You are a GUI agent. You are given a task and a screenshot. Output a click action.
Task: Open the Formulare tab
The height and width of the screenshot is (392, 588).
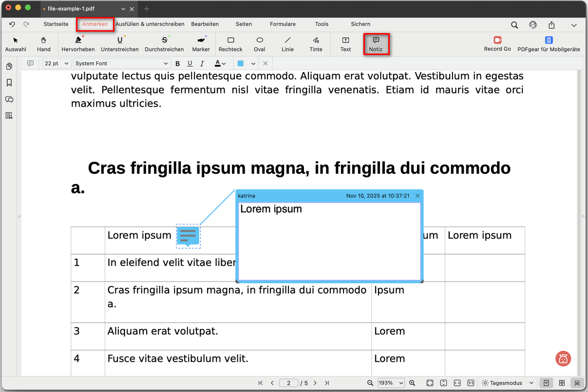(x=283, y=24)
